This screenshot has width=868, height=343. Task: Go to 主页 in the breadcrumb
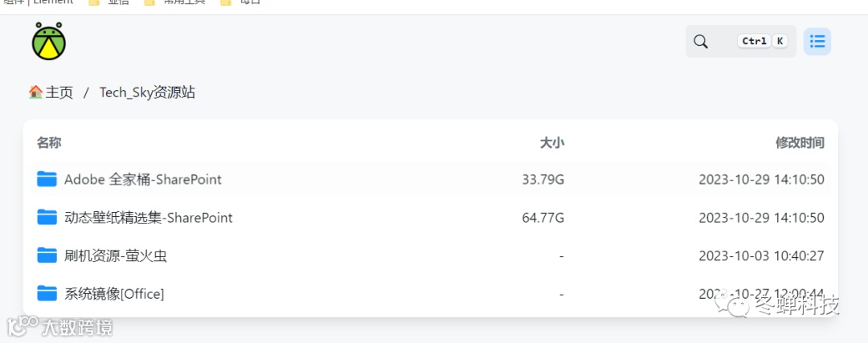59,92
